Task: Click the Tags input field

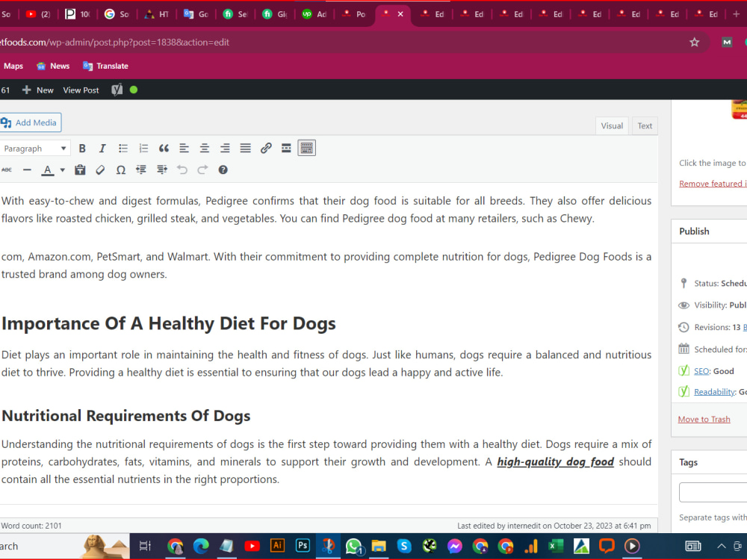Action: click(713, 492)
